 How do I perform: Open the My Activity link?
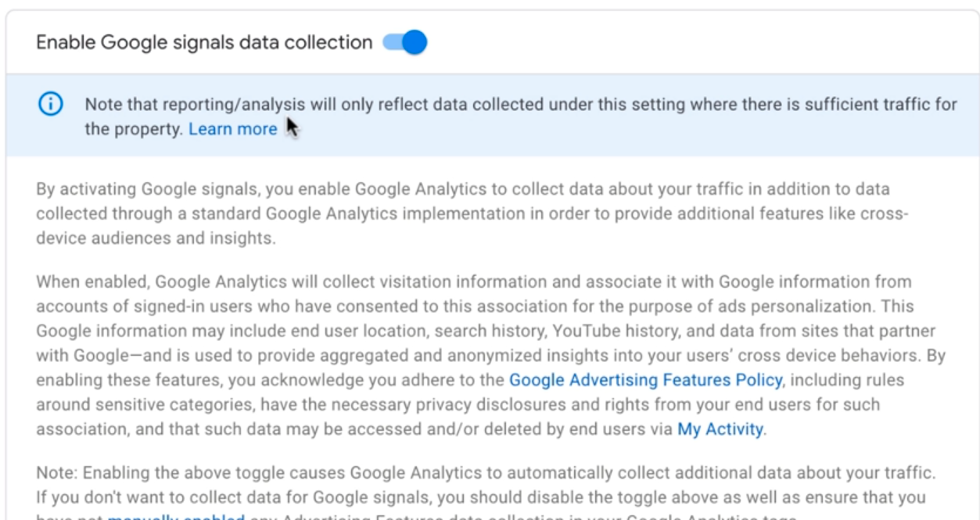(x=720, y=429)
